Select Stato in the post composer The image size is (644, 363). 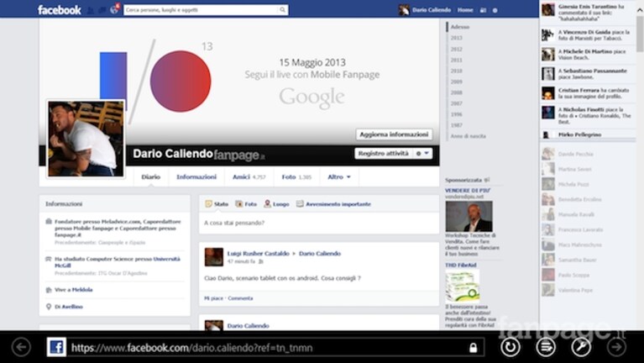click(217, 204)
